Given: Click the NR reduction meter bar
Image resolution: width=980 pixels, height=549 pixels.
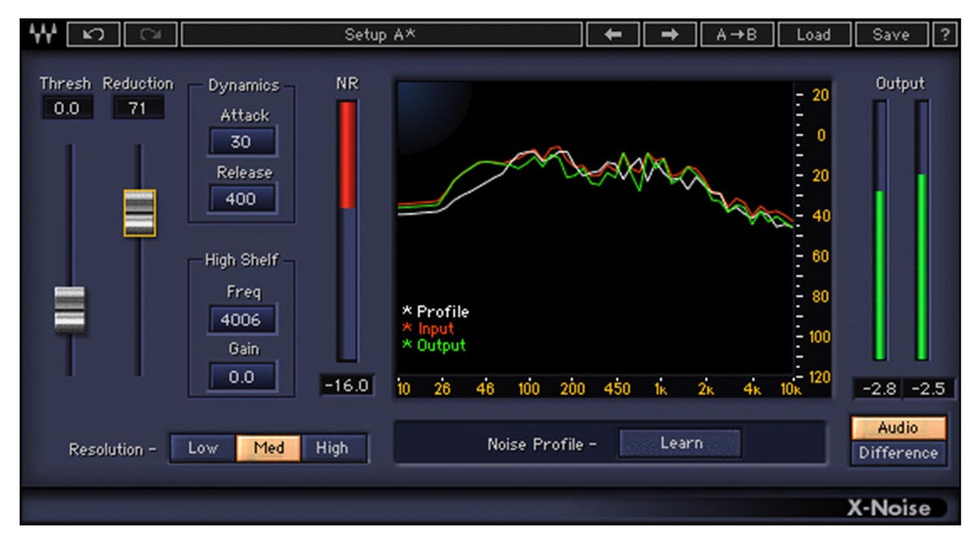Looking at the screenshot, I should tap(347, 230).
